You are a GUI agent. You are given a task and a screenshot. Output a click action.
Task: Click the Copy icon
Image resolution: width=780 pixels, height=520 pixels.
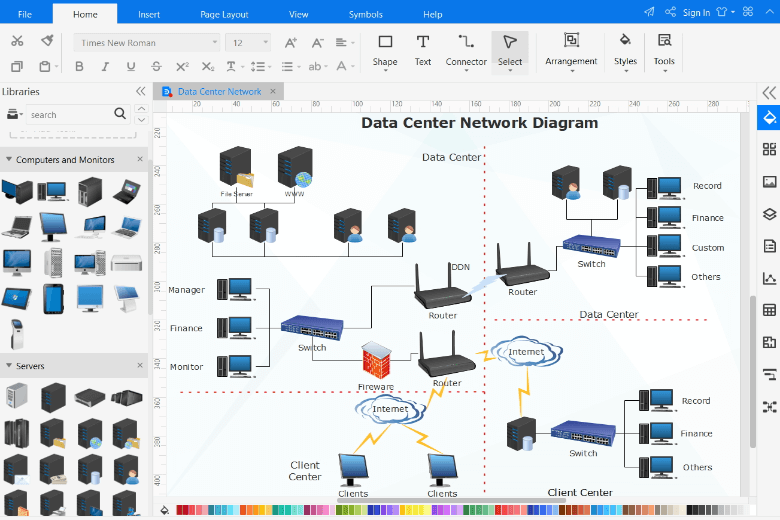(17, 66)
